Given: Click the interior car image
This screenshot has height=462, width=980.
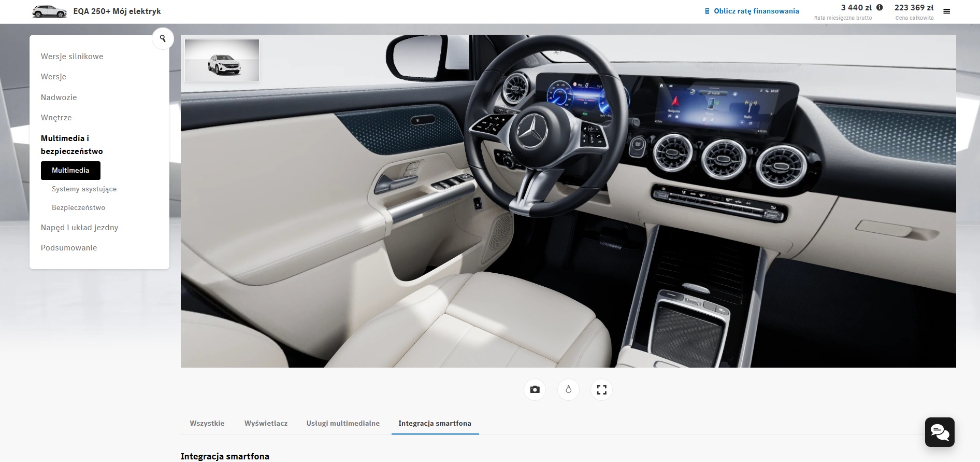Looking at the screenshot, I should (568, 201).
